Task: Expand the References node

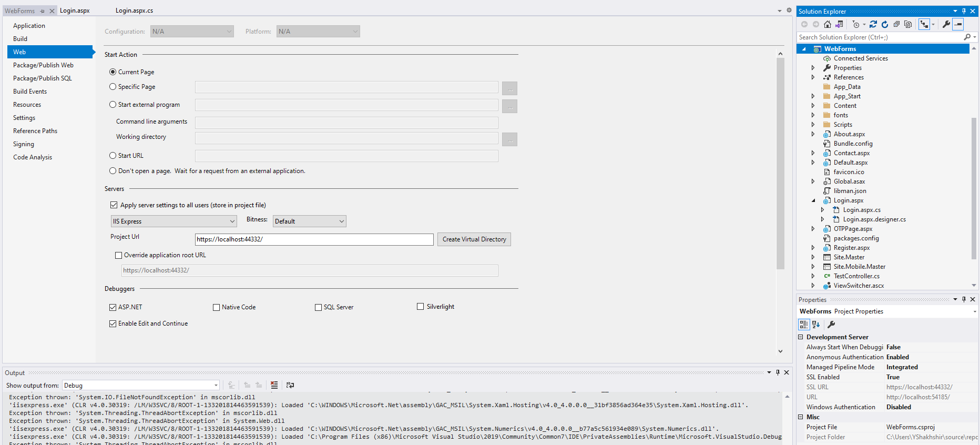Action: click(813, 77)
